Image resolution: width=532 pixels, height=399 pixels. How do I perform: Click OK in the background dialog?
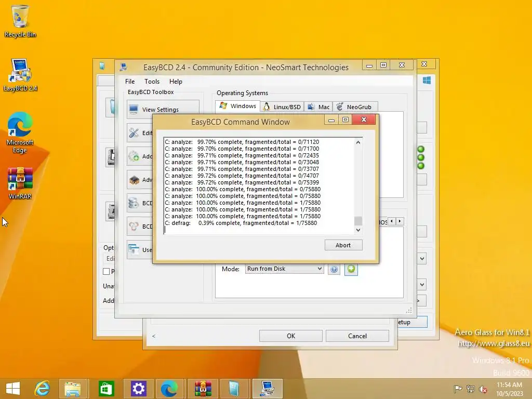coord(291,336)
